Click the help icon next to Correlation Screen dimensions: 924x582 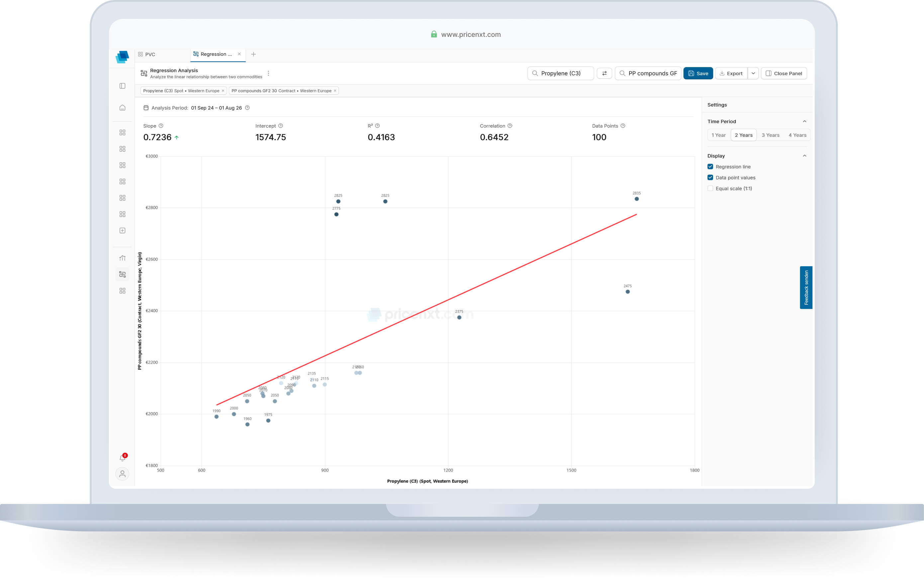(509, 126)
